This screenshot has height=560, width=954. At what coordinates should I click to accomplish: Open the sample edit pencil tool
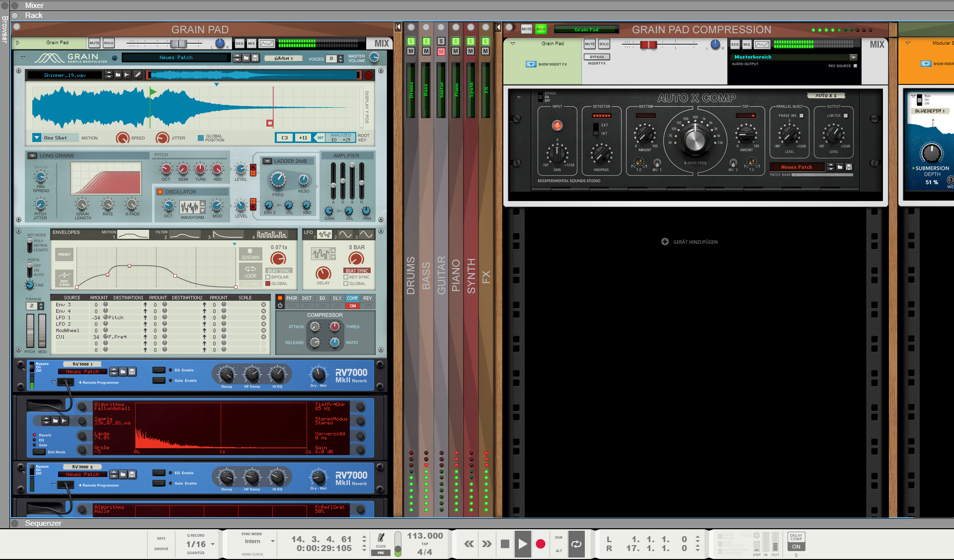pyautogui.click(x=138, y=75)
